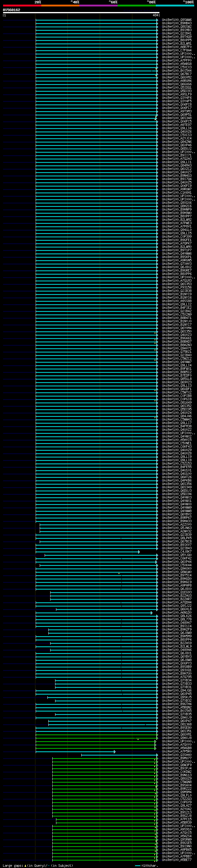Viewport: 197px width, 868px height.
Task: Select the UniRef100_Q5JN63 label
Action: (177, 528)
